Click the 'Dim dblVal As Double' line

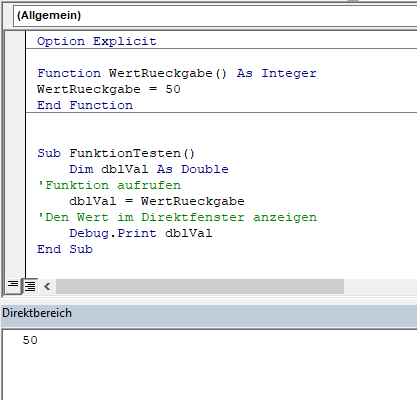(x=149, y=169)
